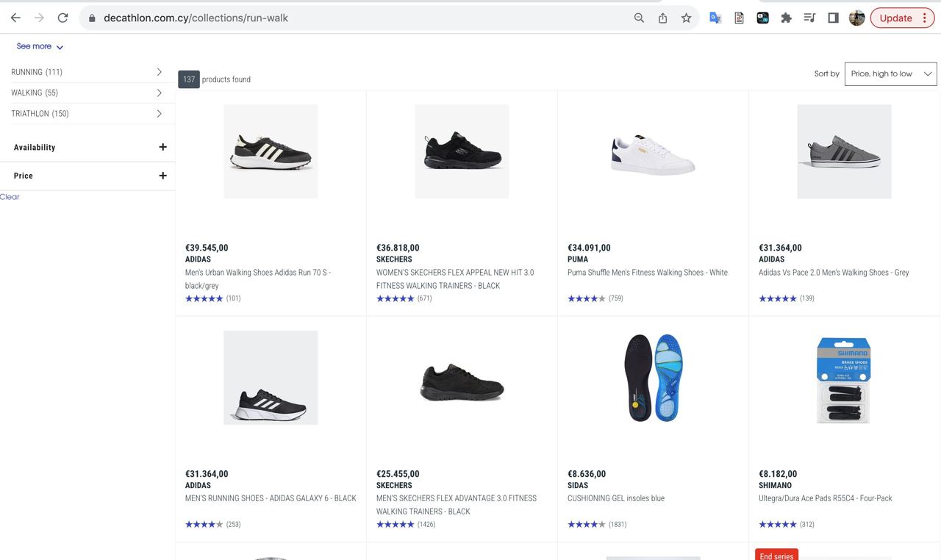941x560 pixels.
Task: Open the Google Translate extension icon
Action: 715,18
